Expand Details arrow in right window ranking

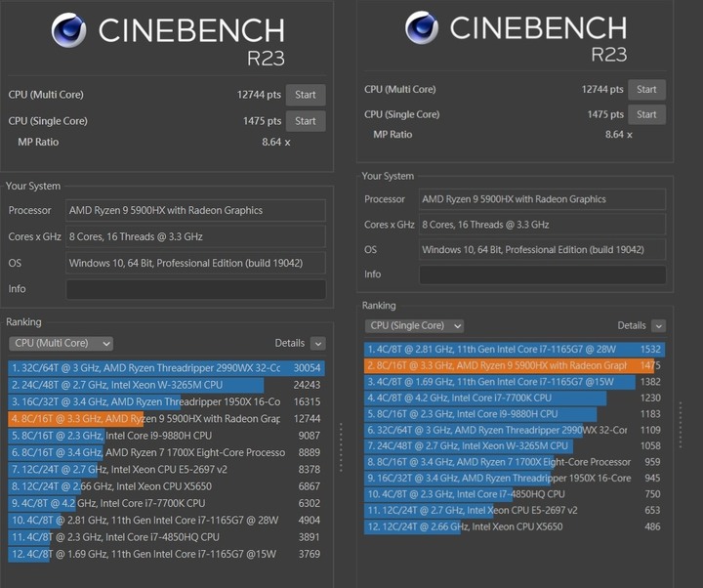tap(659, 326)
